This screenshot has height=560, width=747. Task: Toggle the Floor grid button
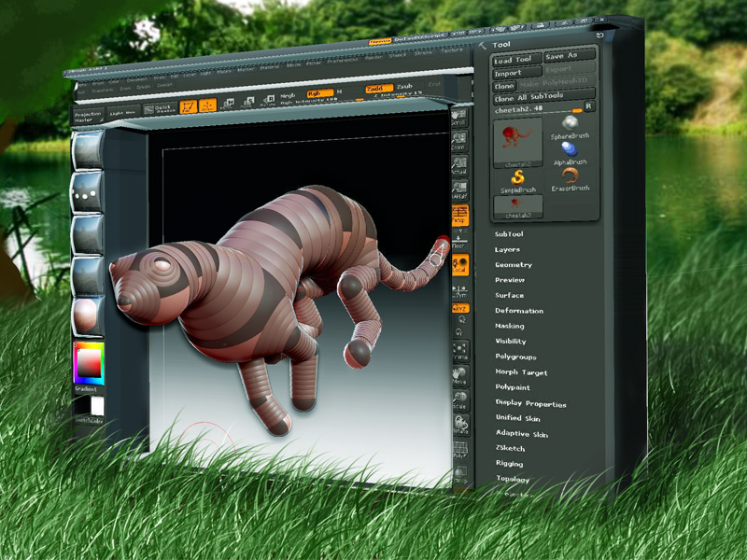click(458, 240)
